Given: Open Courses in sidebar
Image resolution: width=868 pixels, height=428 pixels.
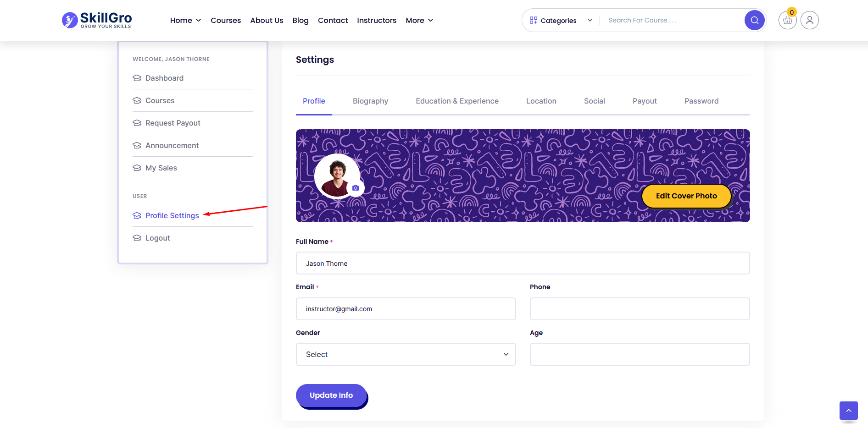Looking at the screenshot, I should (x=160, y=100).
